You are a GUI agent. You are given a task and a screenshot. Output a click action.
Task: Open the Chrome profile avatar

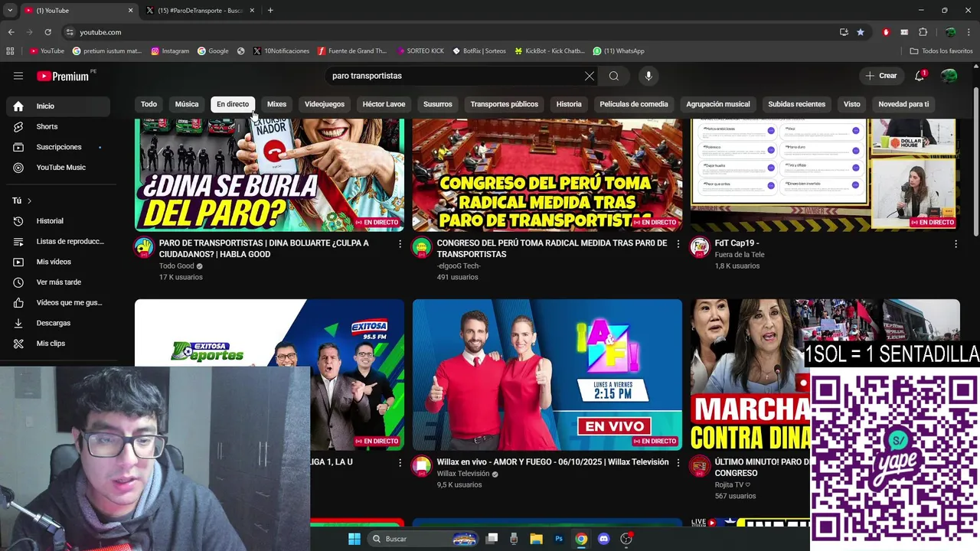pyautogui.click(x=950, y=32)
